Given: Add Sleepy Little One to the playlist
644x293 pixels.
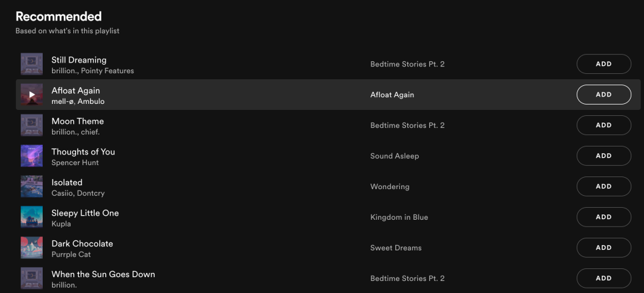Looking at the screenshot, I should pos(604,217).
